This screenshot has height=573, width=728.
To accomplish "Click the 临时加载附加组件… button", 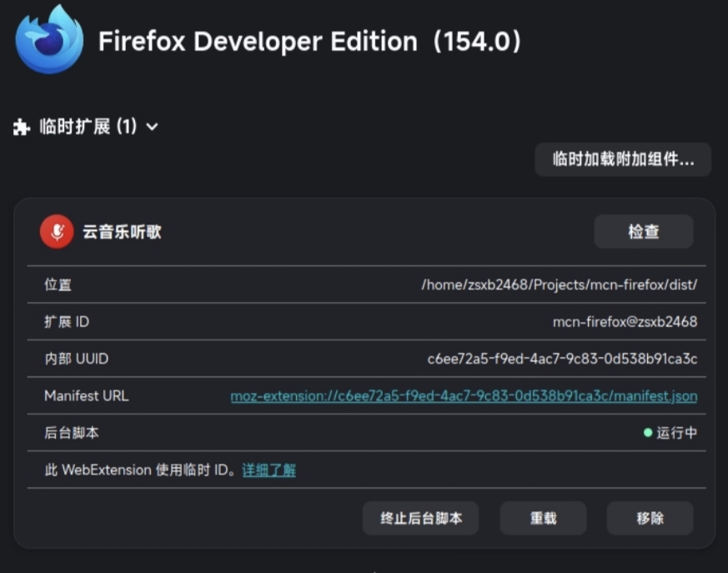I will coord(623,159).
